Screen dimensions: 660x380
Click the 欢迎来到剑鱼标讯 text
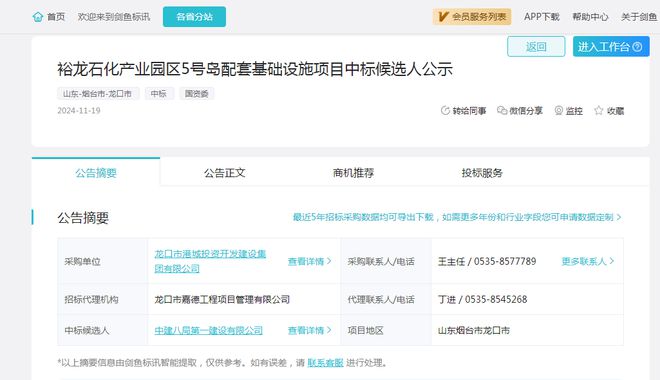coord(114,17)
